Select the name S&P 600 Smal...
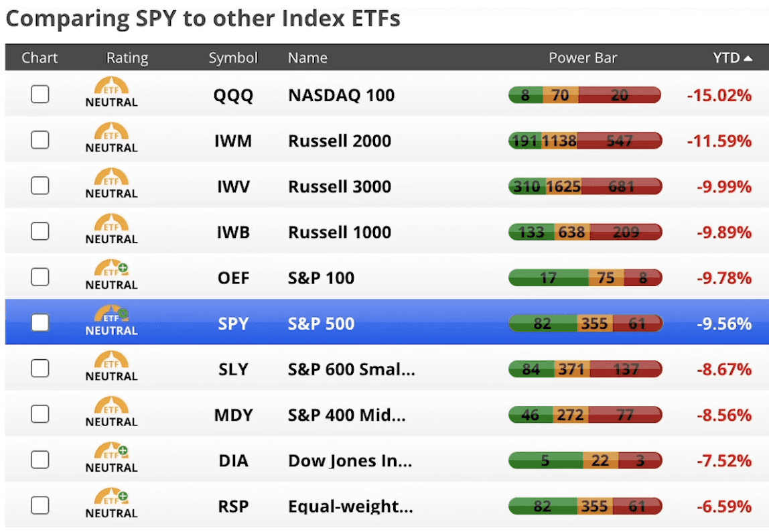 pyautogui.click(x=351, y=369)
